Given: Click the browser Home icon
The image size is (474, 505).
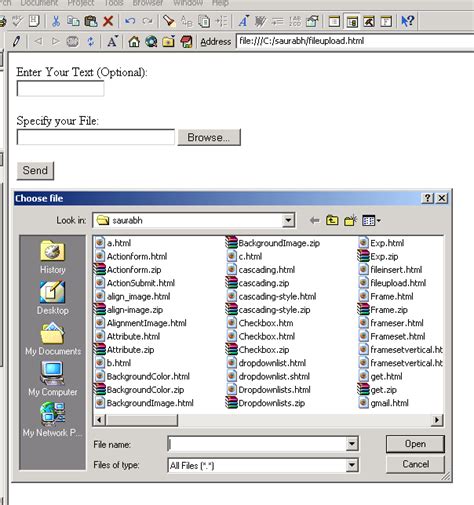Looking at the screenshot, I should point(134,42).
